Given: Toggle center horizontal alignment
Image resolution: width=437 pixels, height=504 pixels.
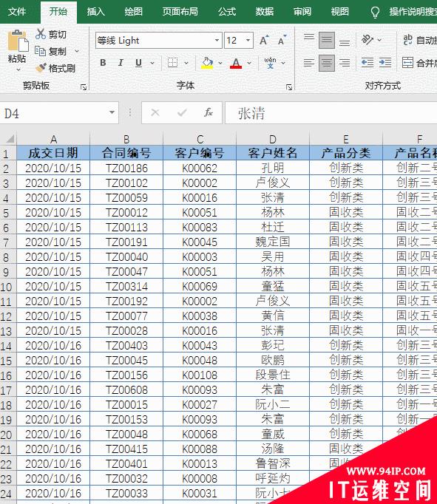Looking at the screenshot, I should 326,63.
